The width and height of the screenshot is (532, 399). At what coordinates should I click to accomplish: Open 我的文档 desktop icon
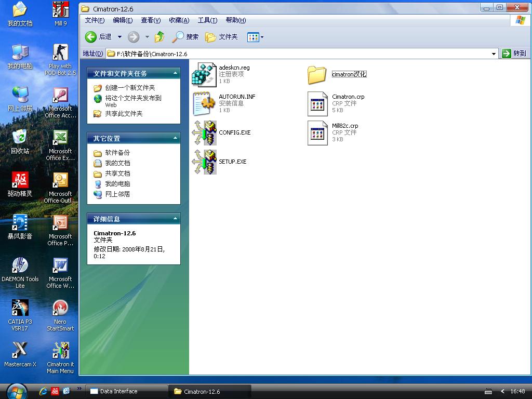tap(20, 14)
